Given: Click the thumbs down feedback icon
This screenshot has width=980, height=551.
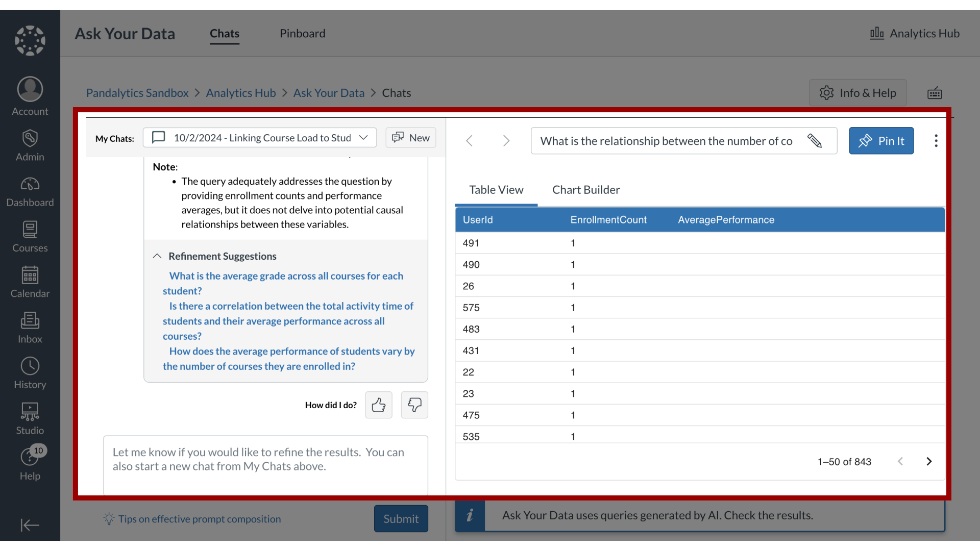Looking at the screenshot, I should click(413, 405).
